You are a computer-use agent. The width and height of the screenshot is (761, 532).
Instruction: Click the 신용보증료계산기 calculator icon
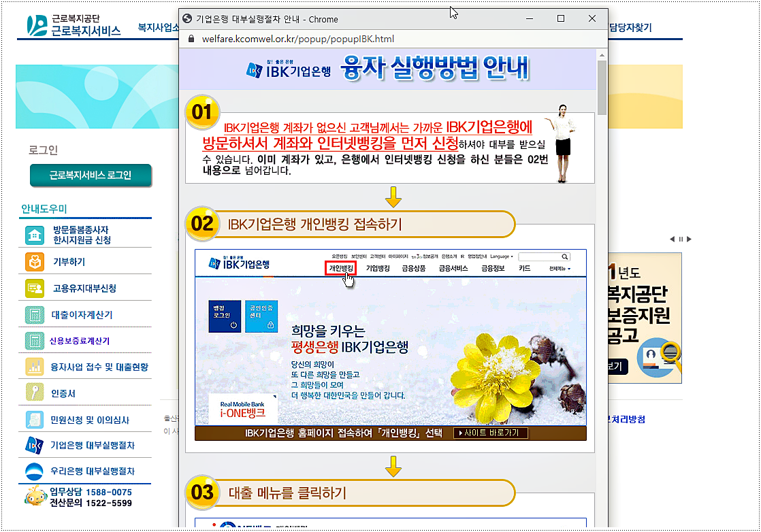click(35, 341)
